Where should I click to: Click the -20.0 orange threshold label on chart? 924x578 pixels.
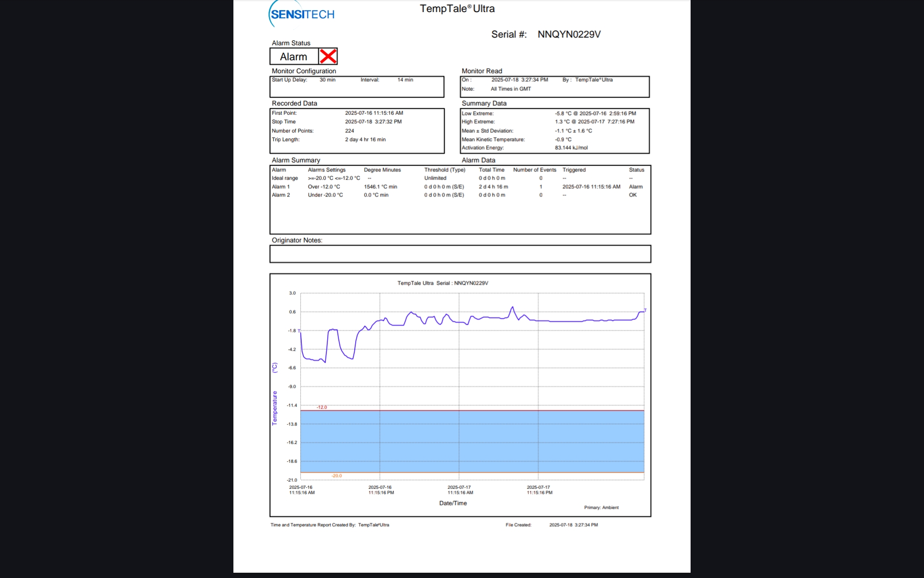click(336, 476)
